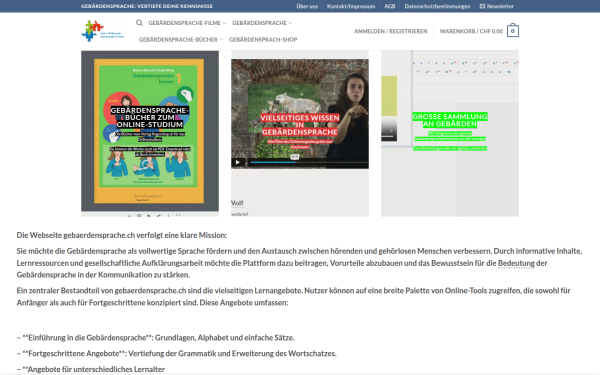
Task: Open Gebärdensprache-Filme menu
Action: coord(184,23)
